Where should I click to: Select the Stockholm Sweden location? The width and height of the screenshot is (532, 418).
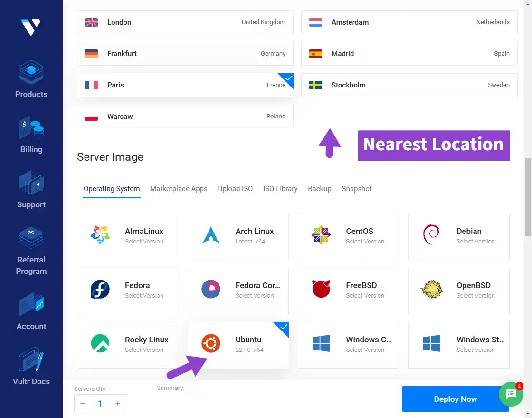click(409, 85)
